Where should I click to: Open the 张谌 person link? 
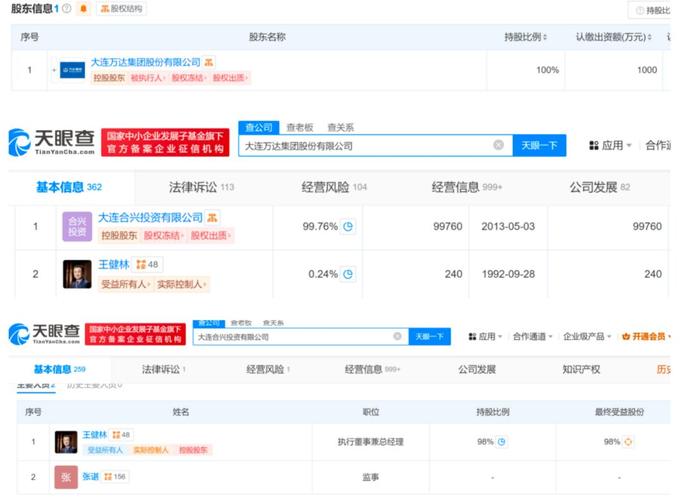pyautogui.click(x=91, y=476)
